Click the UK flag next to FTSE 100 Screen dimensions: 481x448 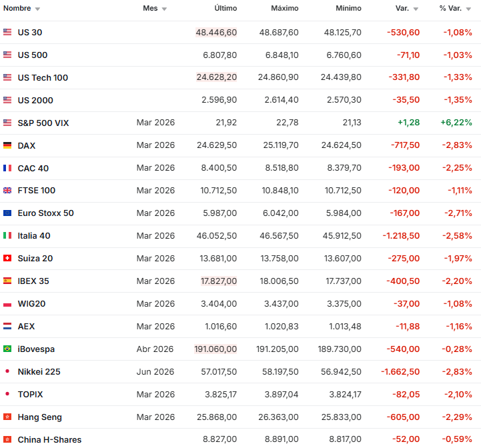[x=7, y=191]
